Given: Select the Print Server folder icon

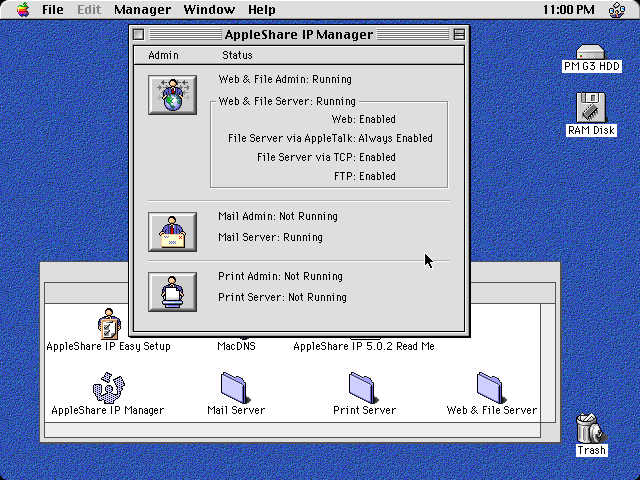Looking at the screenshot, I should coord(364,388).
